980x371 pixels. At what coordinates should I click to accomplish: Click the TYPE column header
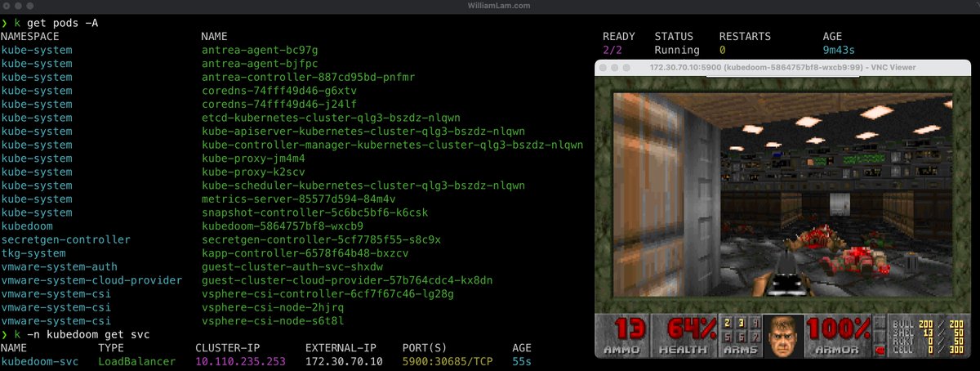[x=111, y=347]
